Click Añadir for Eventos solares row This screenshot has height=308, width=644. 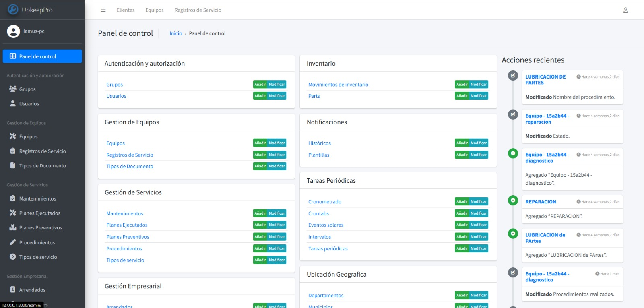(x=462, y=225)
